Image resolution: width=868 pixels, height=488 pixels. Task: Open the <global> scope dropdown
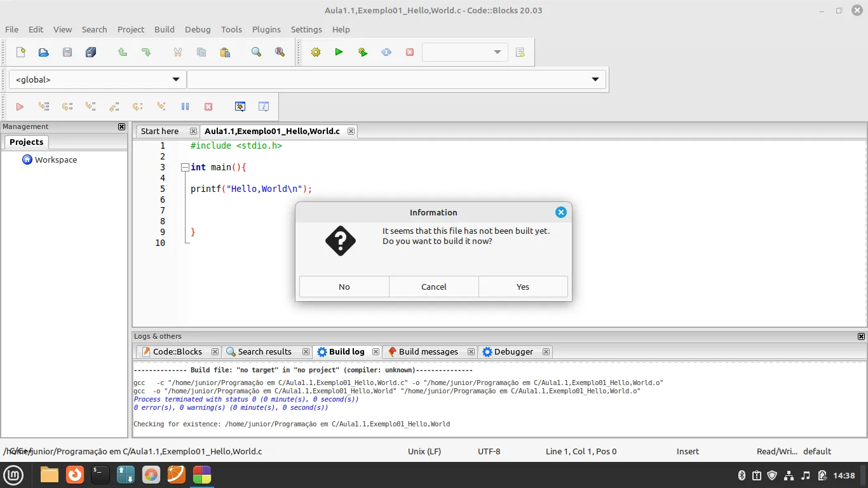(x=97, y=79)
